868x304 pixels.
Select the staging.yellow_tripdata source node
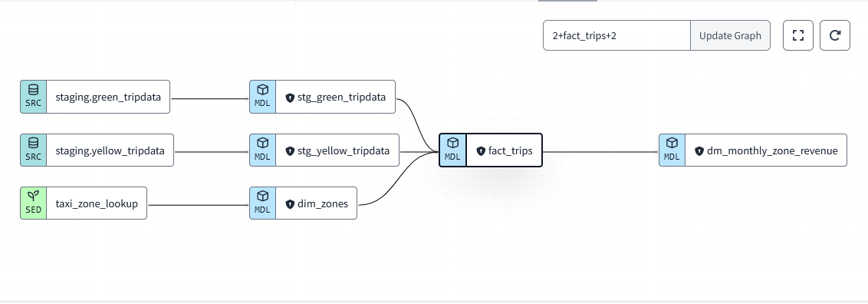point(97,150)
